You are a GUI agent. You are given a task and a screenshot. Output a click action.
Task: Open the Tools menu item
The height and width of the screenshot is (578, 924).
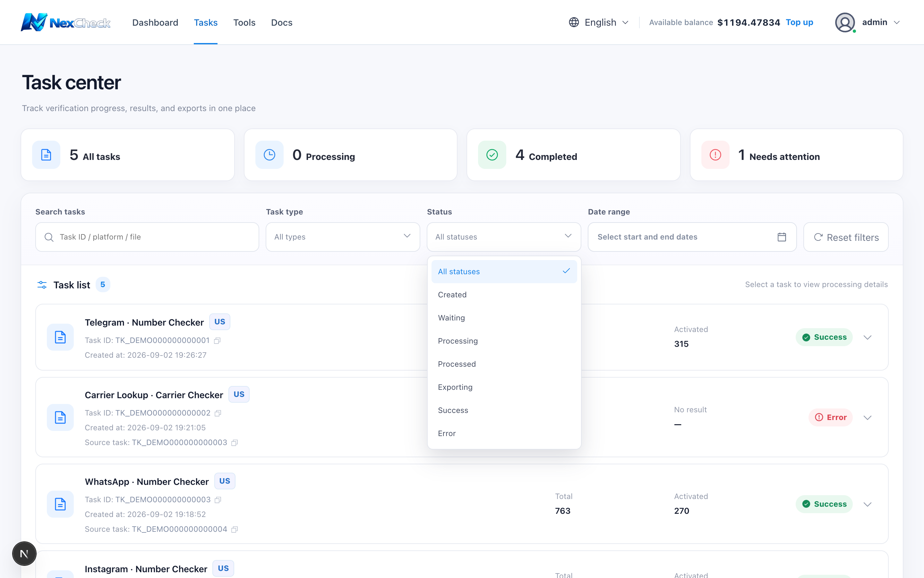(x=244, y=22)
